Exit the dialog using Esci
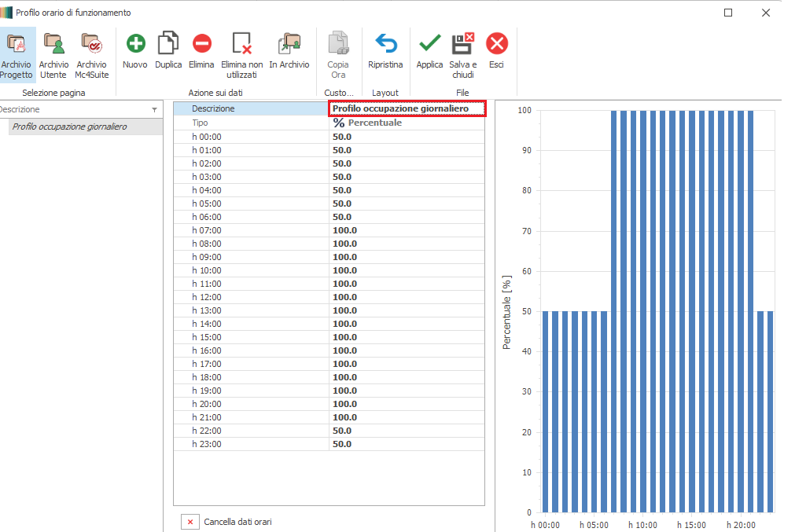 [x=496, y=44]
